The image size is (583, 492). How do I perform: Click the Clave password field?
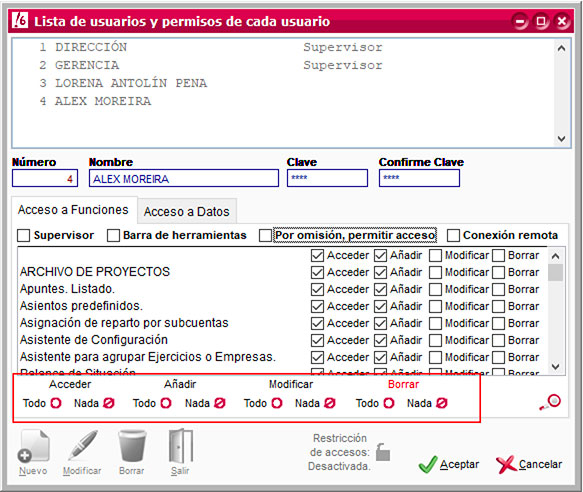click(x=327, y=178)
